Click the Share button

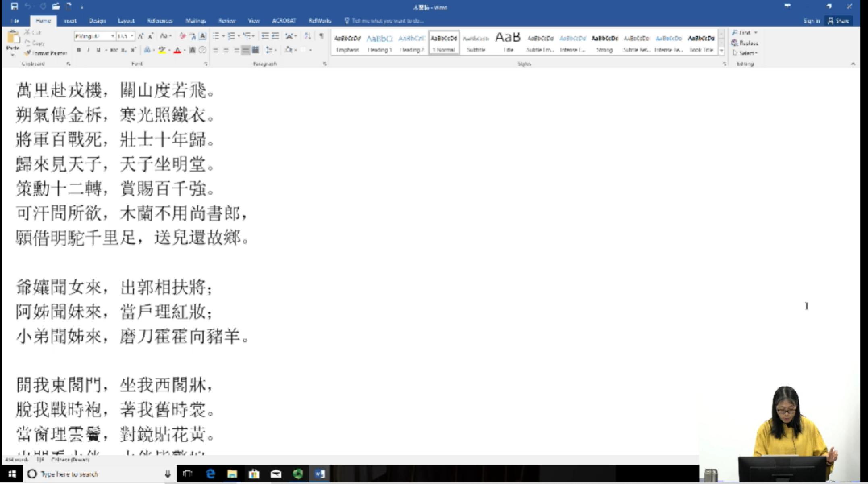tap(839, 21)
